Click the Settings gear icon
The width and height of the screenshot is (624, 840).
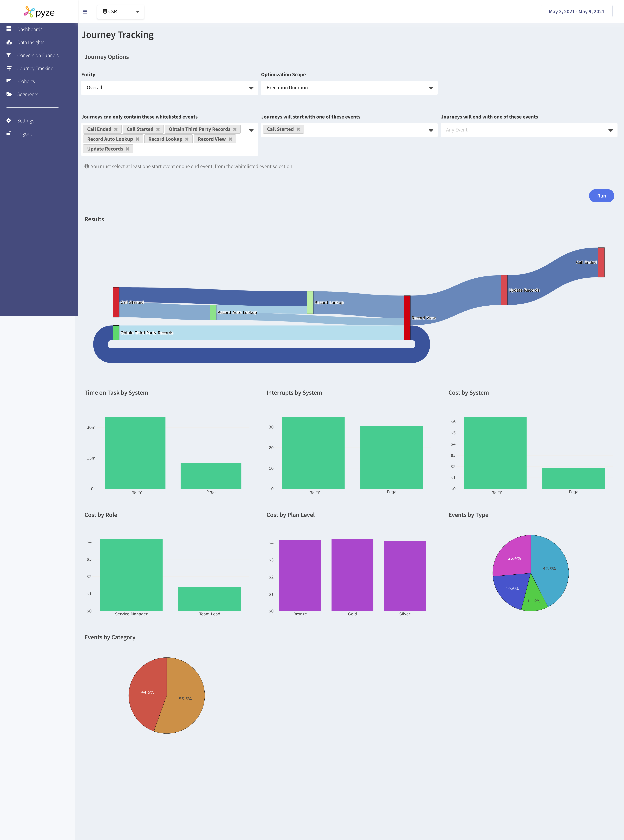tap(9, 121)
